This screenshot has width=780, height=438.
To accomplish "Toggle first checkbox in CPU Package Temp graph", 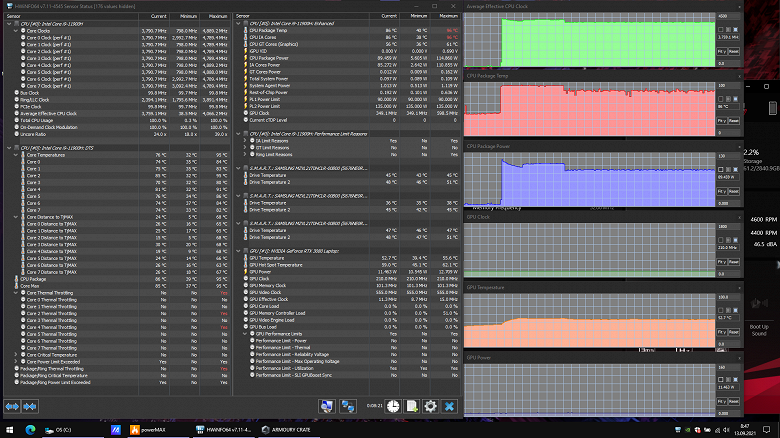I will [x=721, y=99].
